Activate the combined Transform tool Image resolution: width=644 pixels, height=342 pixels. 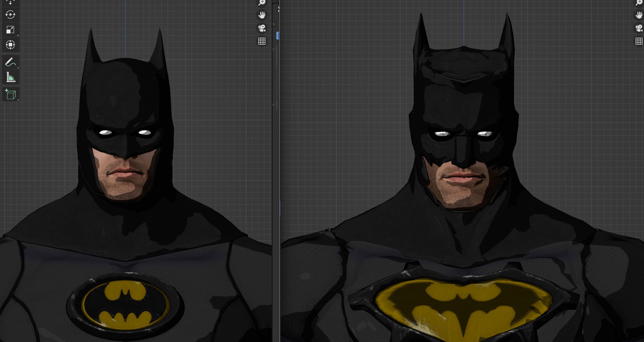(10, 45)
